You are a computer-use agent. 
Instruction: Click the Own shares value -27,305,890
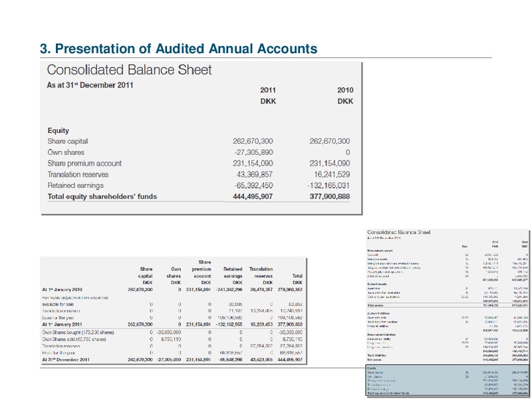coord(253,152)
